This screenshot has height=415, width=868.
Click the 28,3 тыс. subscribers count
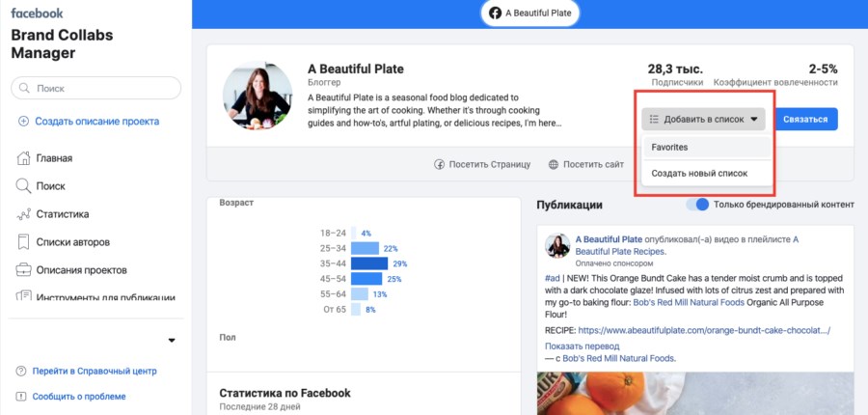click(675, 69)
